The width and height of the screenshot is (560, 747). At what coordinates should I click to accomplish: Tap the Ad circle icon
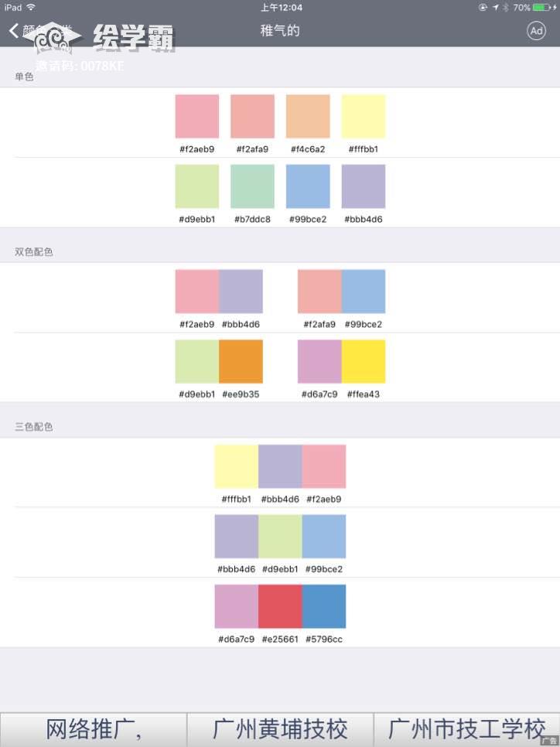[536, 31]
